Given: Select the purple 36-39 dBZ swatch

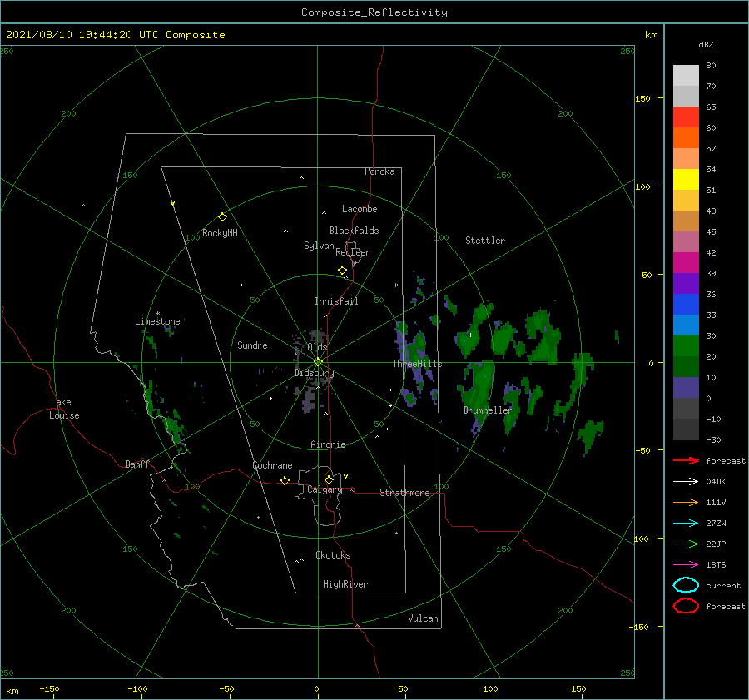Looking at the screenshot, I should tap(686, 283).
